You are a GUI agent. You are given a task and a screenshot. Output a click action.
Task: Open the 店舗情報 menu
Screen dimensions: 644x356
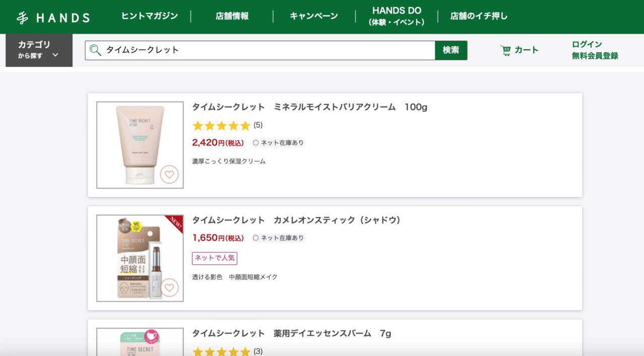(x=232, y=16)
